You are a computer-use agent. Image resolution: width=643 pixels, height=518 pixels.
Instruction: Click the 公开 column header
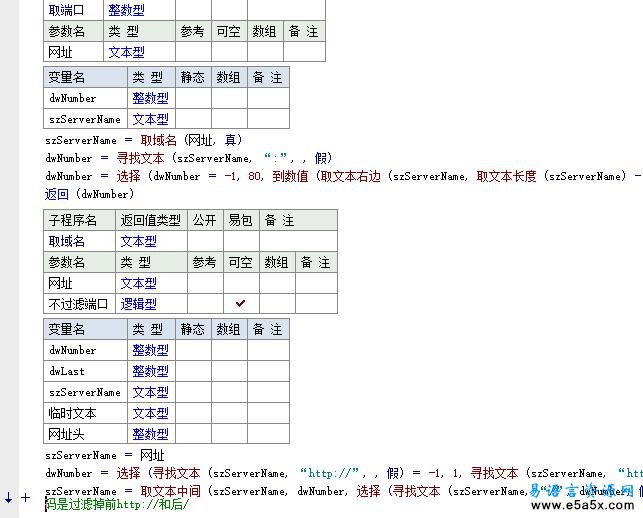[x=205, y=220]
